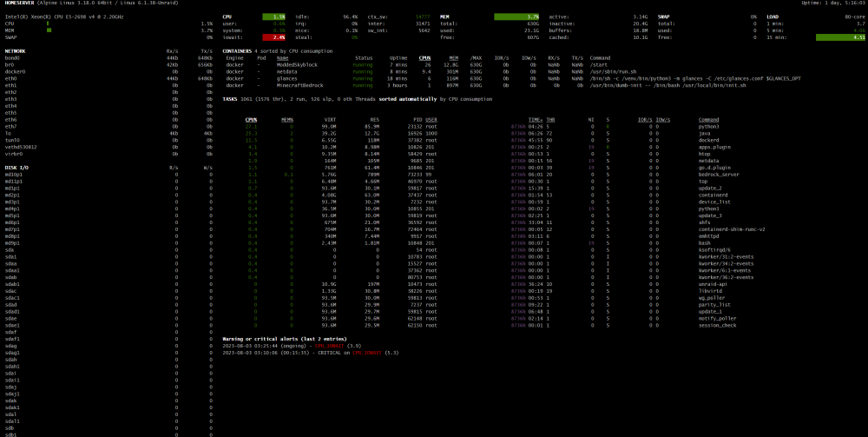Select the bedrock_server process command

pyautogui.click(x=719, y=175)
